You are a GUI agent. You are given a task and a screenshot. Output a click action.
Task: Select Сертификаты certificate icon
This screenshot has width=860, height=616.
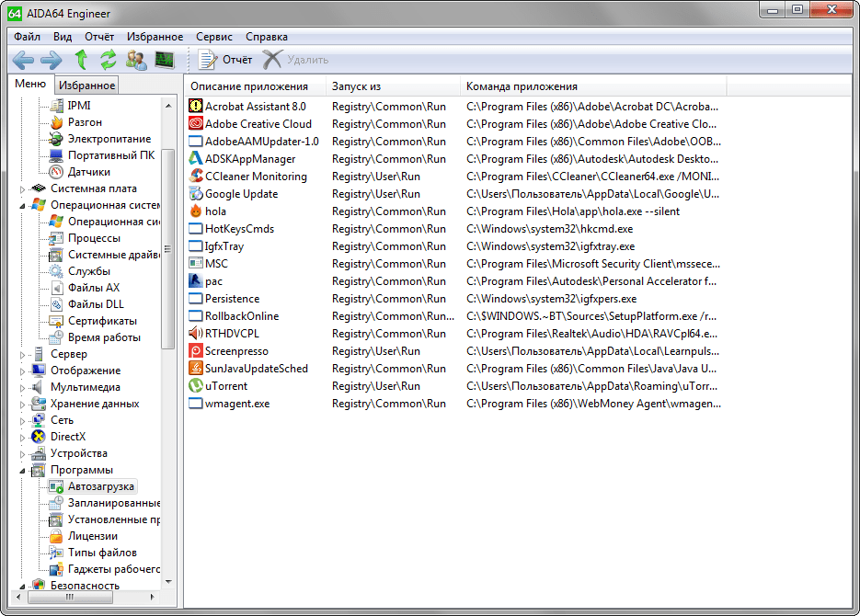click(56, 321)
